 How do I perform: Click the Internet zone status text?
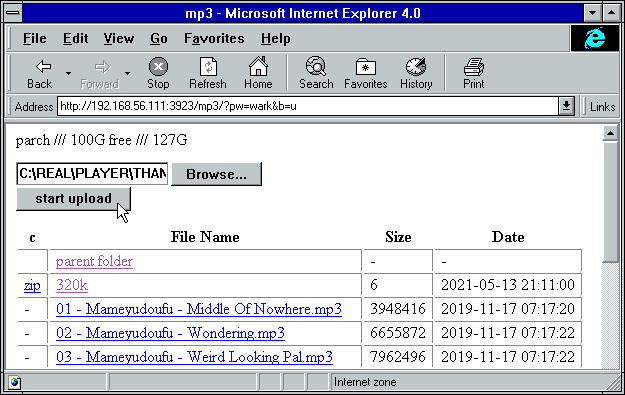pyautogui.click(x=365, y=382)
